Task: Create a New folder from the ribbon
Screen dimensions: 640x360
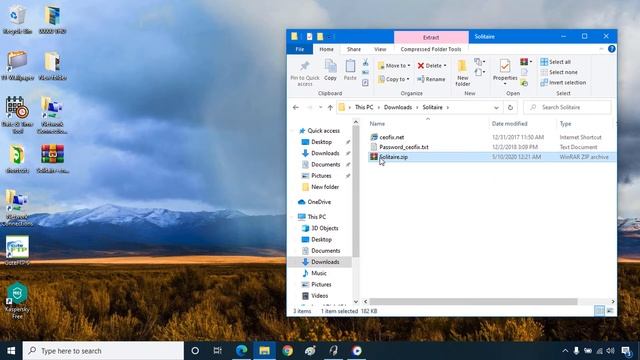Action: [x=462, y=73]
